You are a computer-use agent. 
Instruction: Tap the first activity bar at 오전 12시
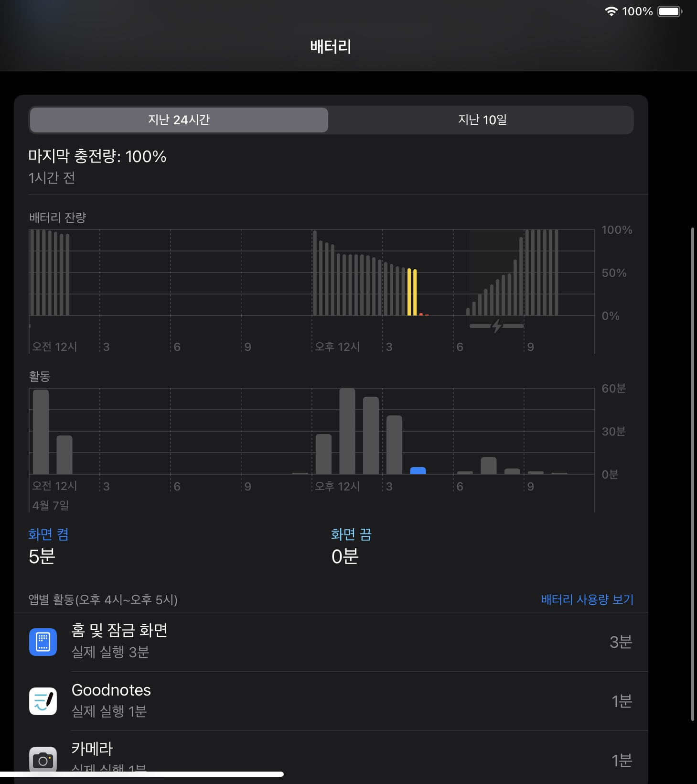click(x=41, y=431)
